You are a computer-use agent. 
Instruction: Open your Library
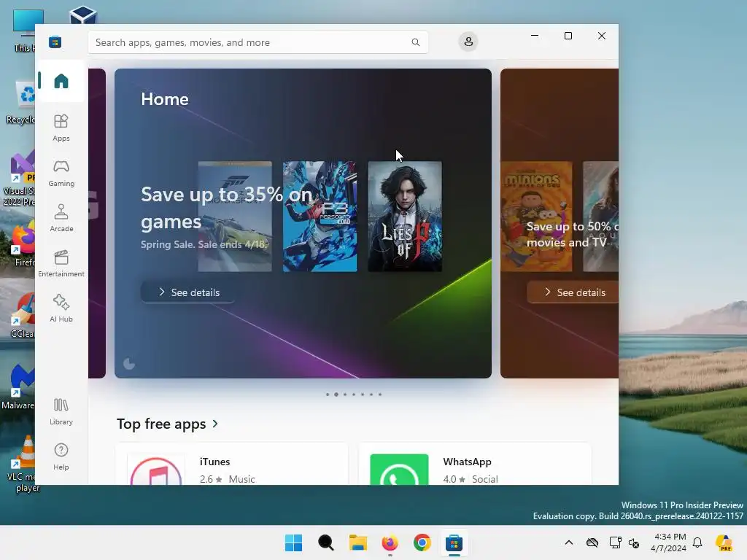(x=61, y=411)
